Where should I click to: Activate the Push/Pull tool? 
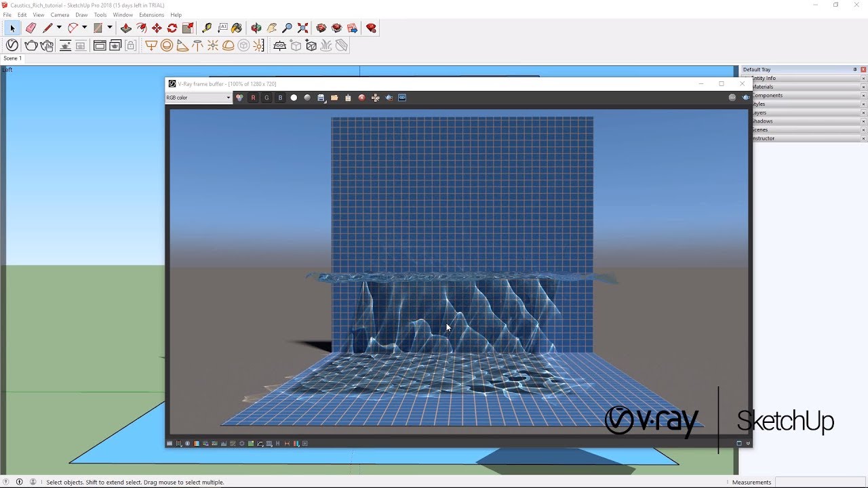pos(125,28)
